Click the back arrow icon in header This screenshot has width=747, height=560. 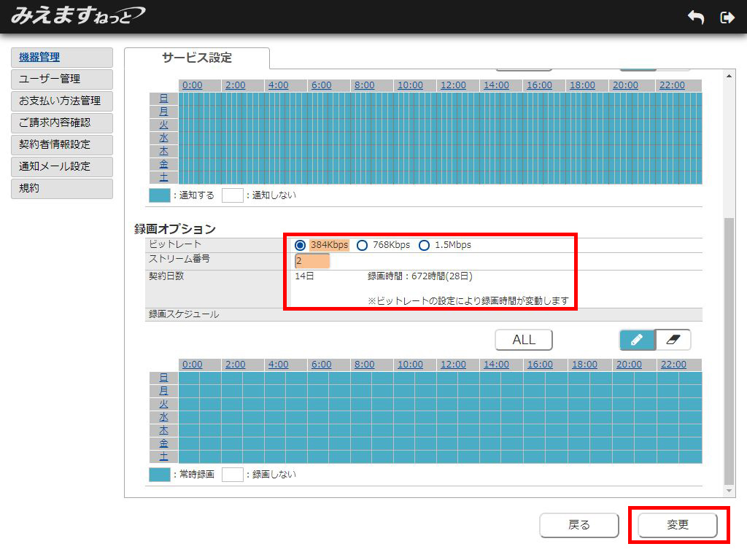click(x=696, y=17)
